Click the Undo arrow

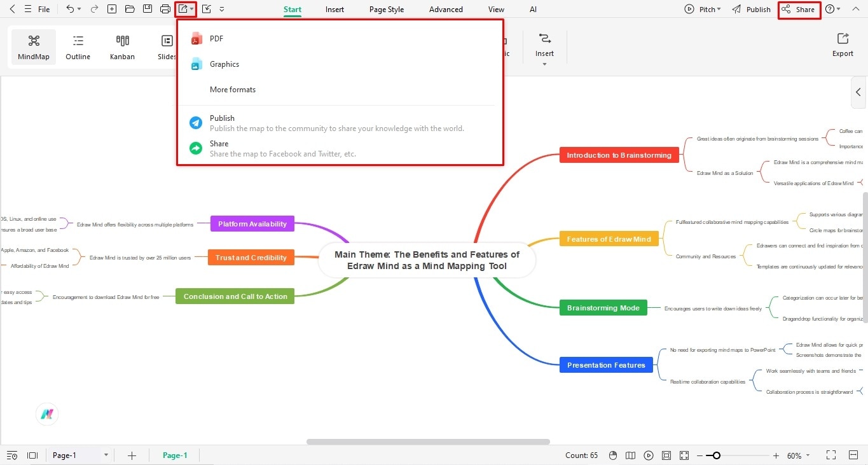point(70,10)
